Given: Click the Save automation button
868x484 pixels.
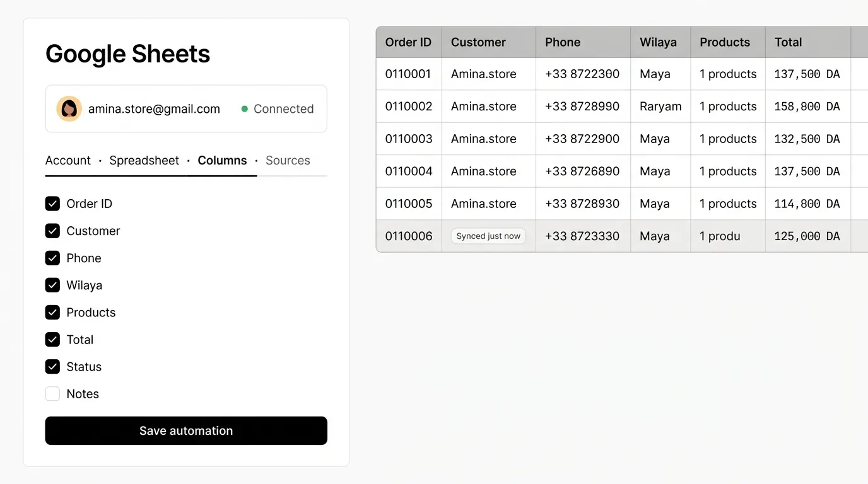Looking at the screenshot, I should (x=186, y=430).
